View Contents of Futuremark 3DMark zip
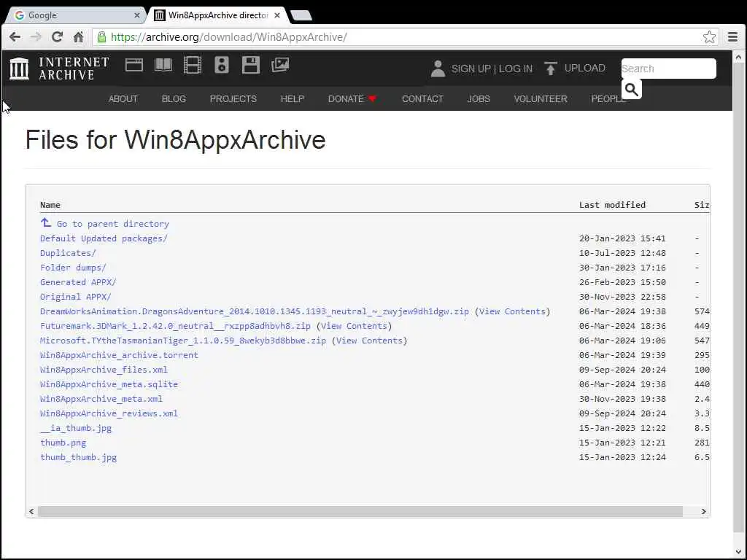747x560 pixels. pyautogui.click(x=354, y=326)
